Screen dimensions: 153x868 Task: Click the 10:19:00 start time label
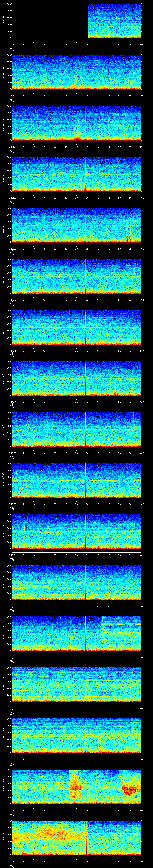[x=12, y=555]
